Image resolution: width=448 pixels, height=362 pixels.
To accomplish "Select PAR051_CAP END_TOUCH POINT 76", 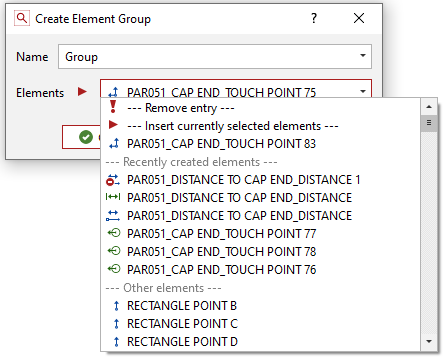I will pyautogui.click(x=260, y=270).
